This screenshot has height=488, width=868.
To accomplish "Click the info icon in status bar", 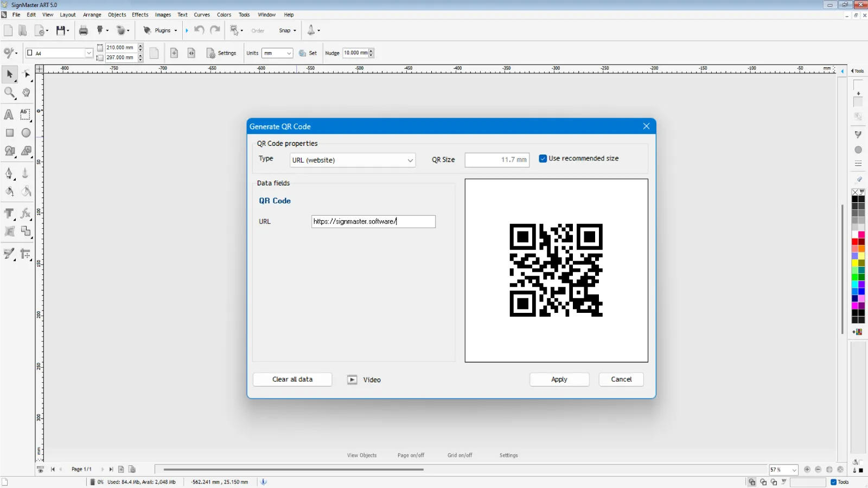I will (264, 481).
